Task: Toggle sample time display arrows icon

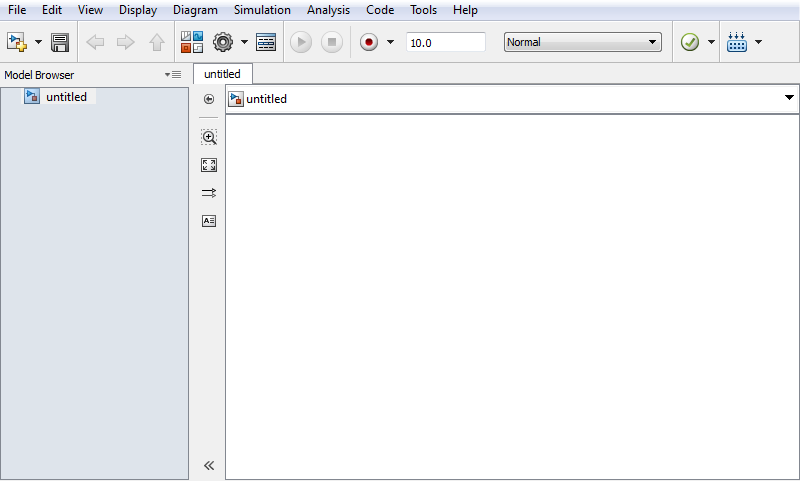Action: (209, 193)
